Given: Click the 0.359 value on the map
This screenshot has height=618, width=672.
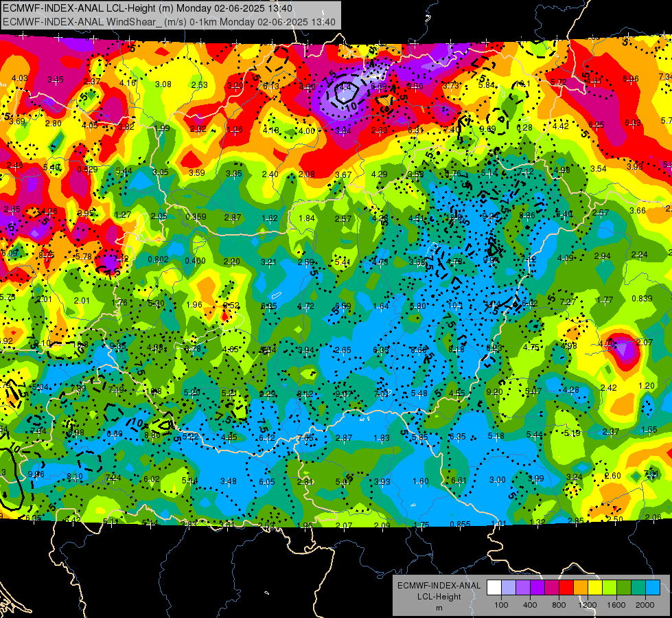Looking at the screenshot, I should tap(196, 217).
